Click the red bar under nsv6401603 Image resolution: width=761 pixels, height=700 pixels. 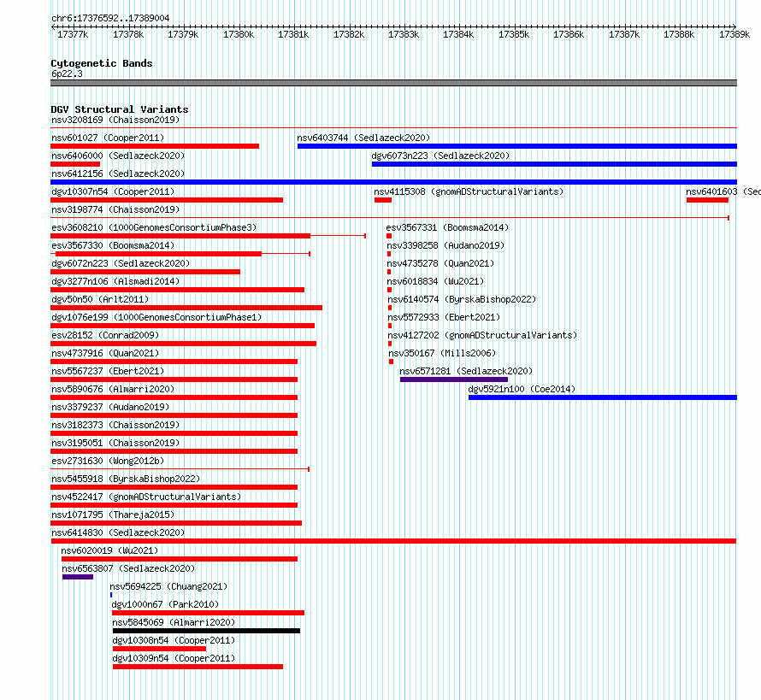tap(707, 200)
